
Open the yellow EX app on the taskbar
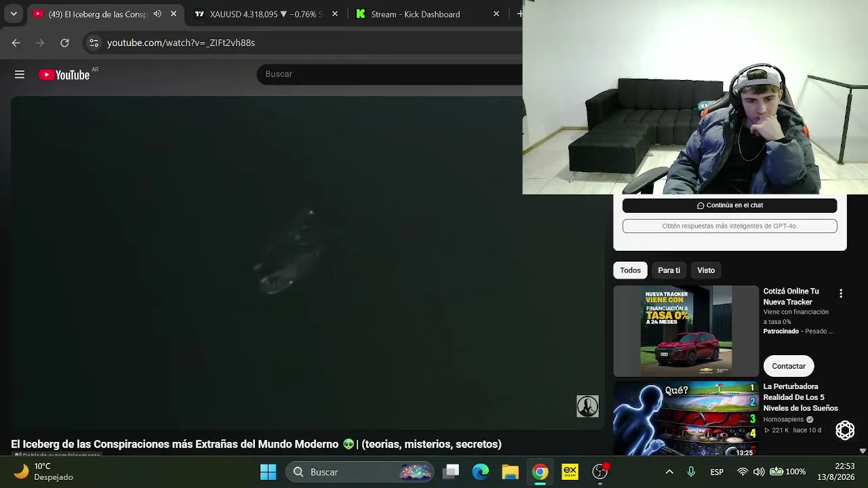pyautogui.click(x=570, y=472)
